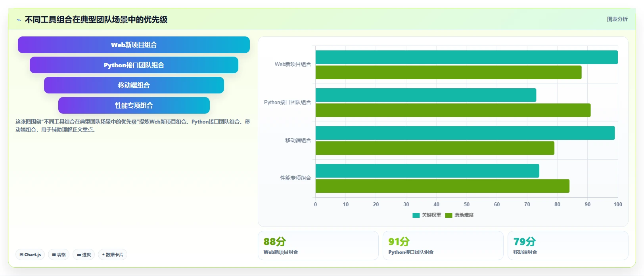Viewport: 644px width, 276px height.
Task: Open the 88分 Web新项目组合 data card
Action: (318, 246)
